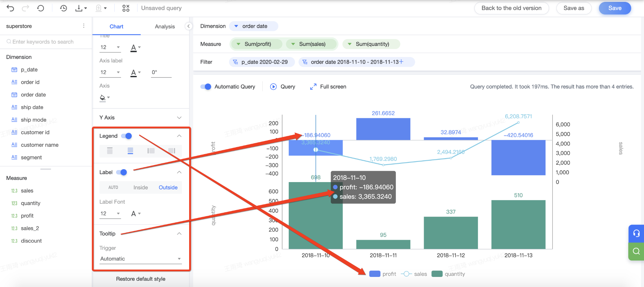Click the refresh icon in toolbar

click(41, 8)
